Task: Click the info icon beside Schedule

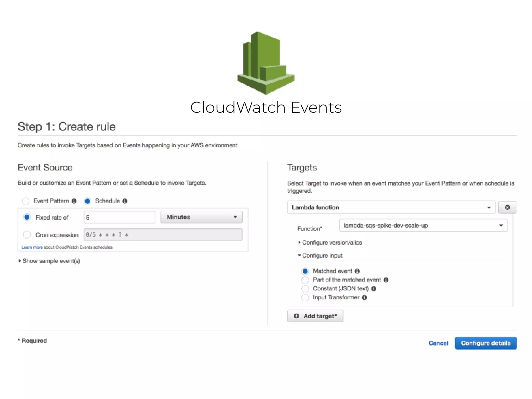Action: coord(125,201)
